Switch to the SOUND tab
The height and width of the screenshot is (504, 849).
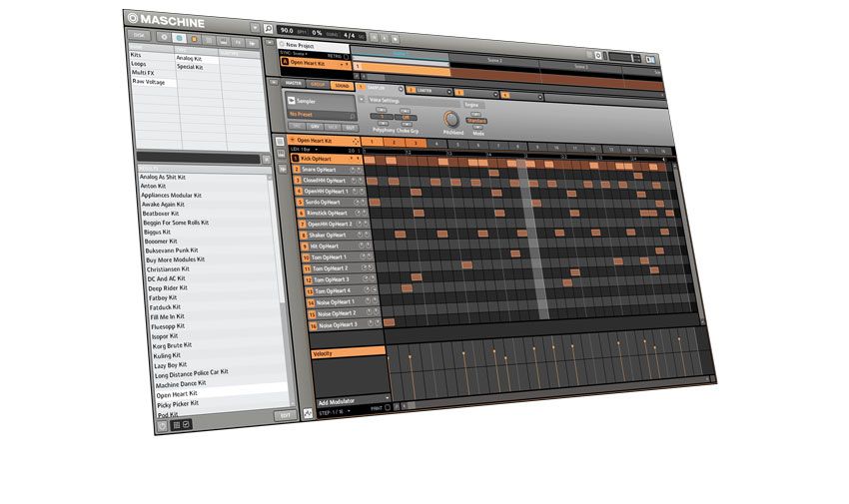(x=342, y=86)
